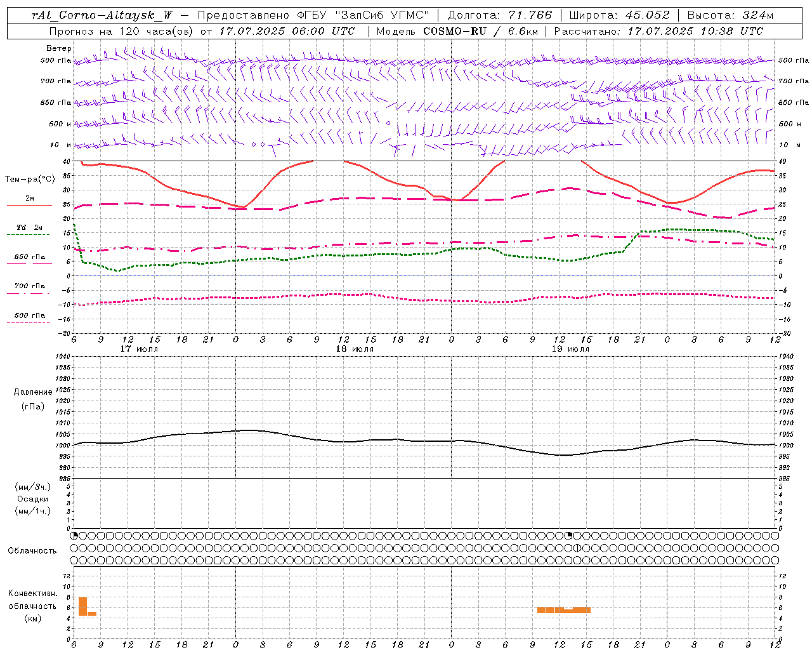This screenshot has width=812, height=650.
Task: Click the Конвективн. panel label
Action: point(33,594)
